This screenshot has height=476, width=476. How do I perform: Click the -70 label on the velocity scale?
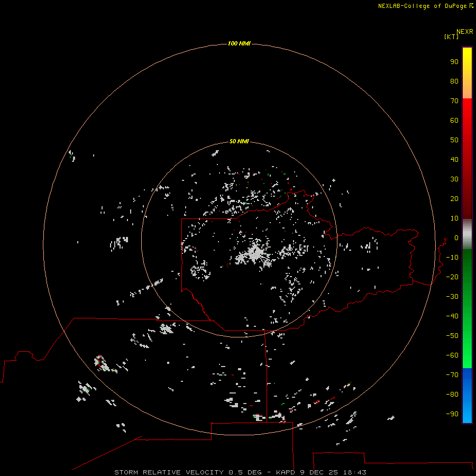pyautogui.click(x=452, y=374)
